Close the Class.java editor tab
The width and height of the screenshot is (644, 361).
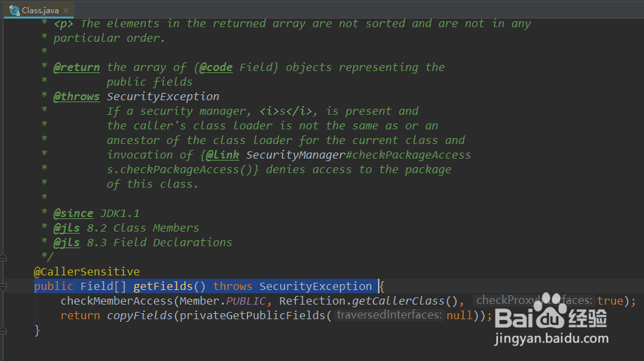66,10
